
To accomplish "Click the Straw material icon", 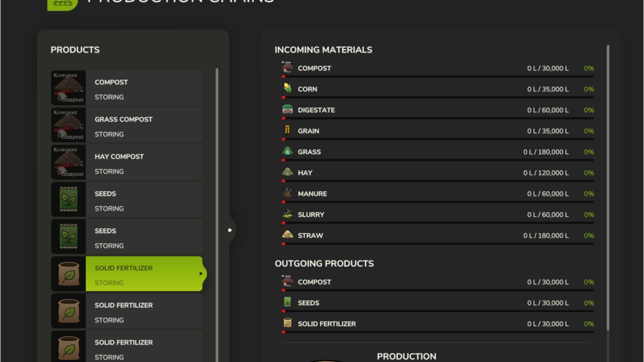I will click(287, 235).
